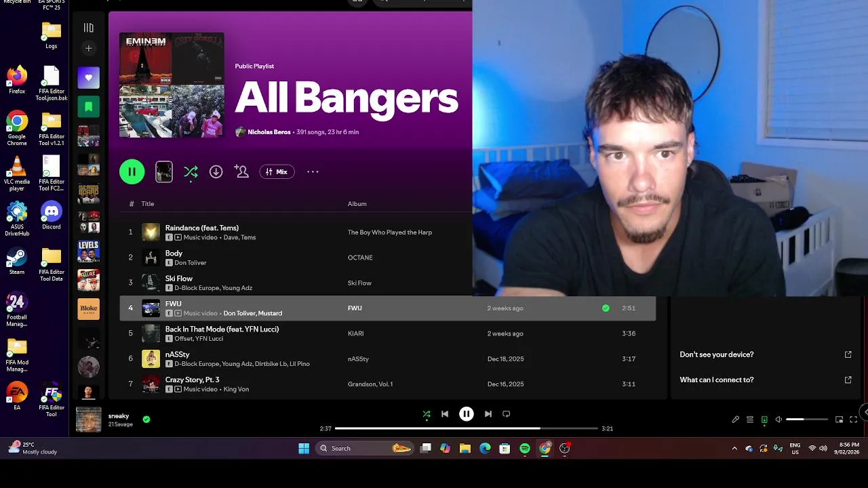Create new playlist with plus button
Viewport: 868px width, 488px height.
click(88, 48)
